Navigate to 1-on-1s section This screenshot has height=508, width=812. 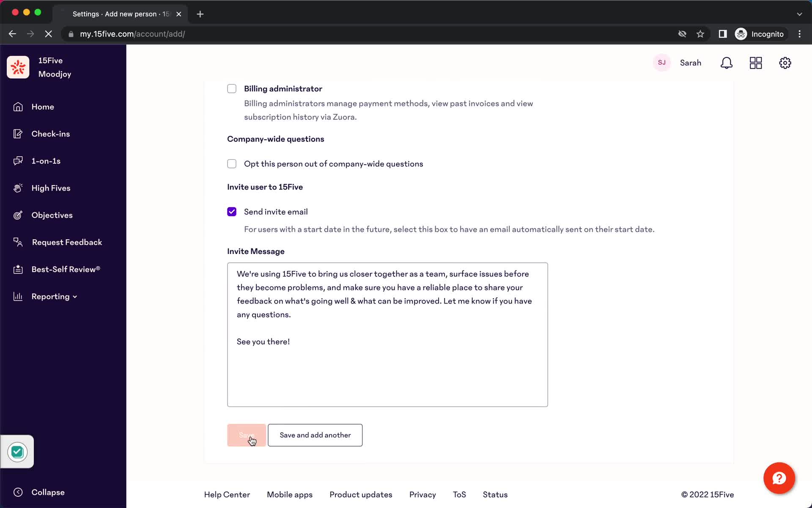(46, 161)
